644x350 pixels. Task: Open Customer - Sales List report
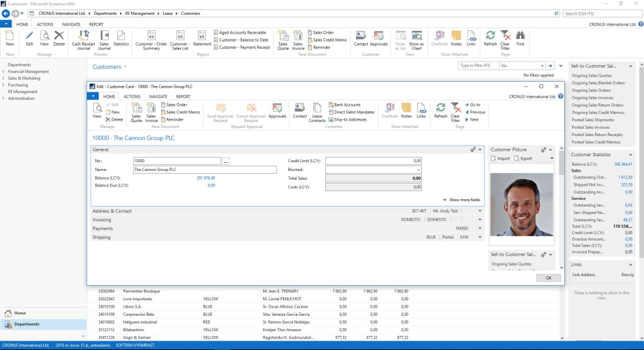[180, 40]
